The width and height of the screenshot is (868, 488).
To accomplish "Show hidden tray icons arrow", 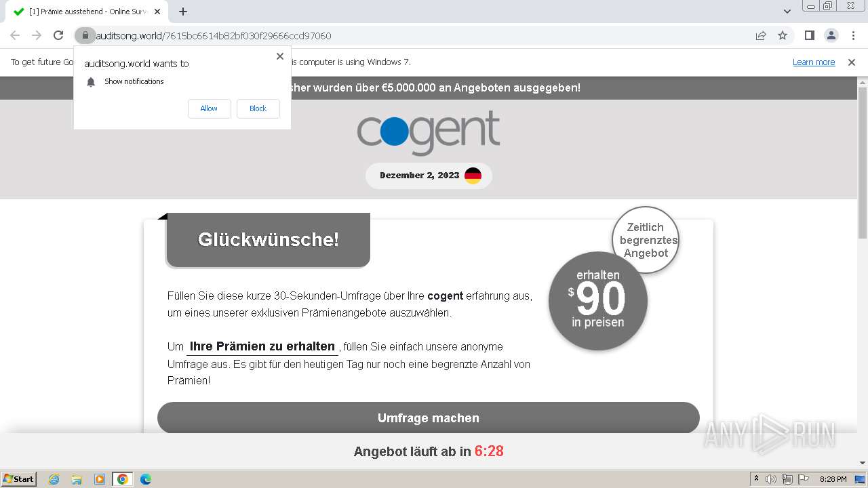I will (756, 479).
